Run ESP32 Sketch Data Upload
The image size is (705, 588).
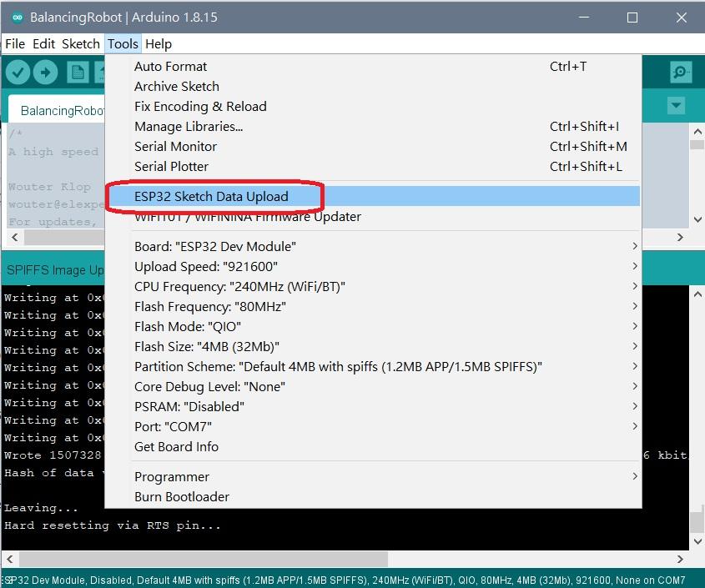(373, 197)
